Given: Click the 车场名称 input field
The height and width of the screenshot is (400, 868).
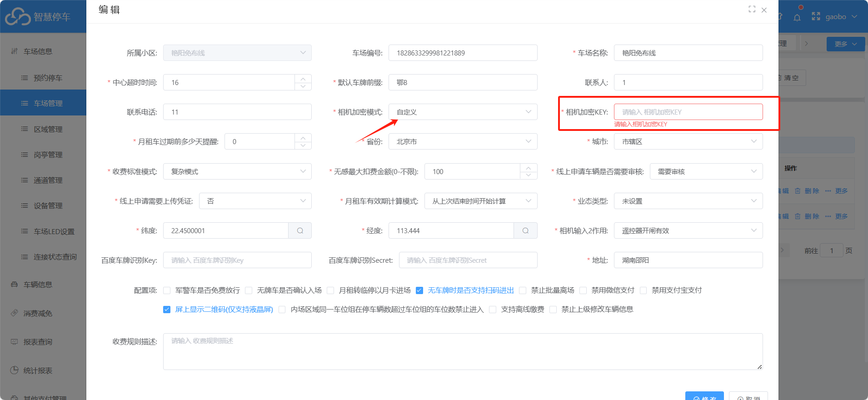Looking at the screenshot, I should [x=688, y=53].
